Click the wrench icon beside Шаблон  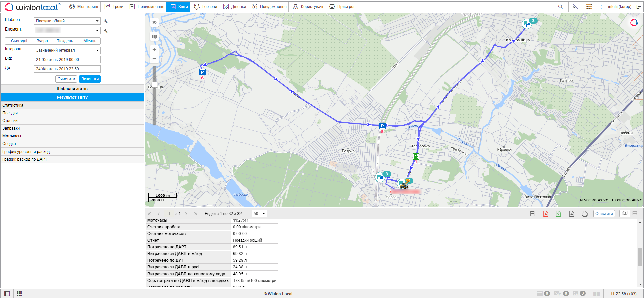tap(106, 21)
